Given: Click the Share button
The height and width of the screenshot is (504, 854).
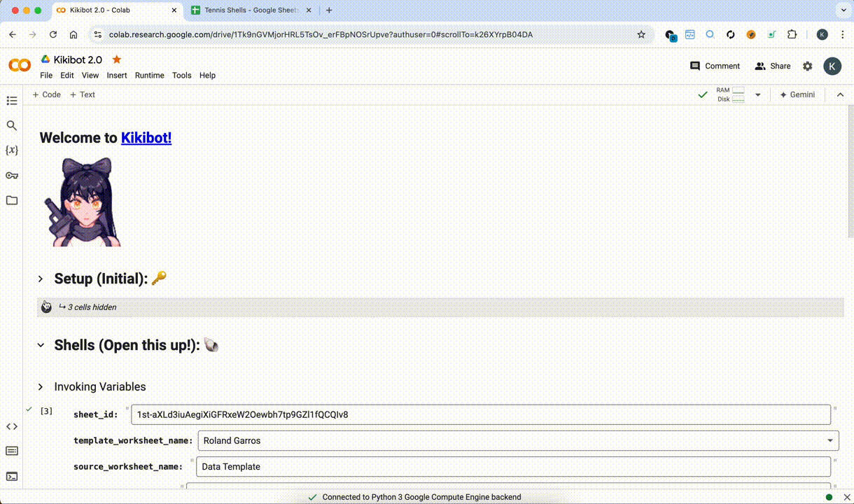Looking at the screenshot, I should 772,66.
